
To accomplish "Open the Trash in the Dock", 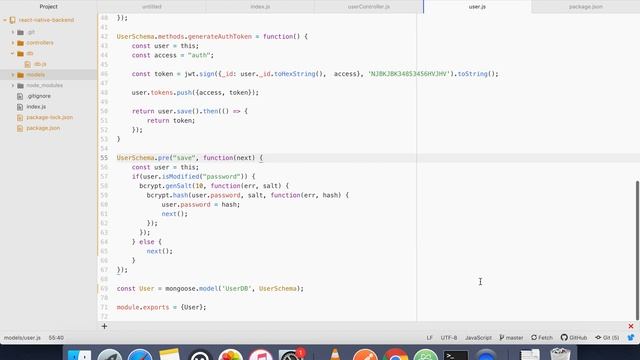I will [560, 354].
